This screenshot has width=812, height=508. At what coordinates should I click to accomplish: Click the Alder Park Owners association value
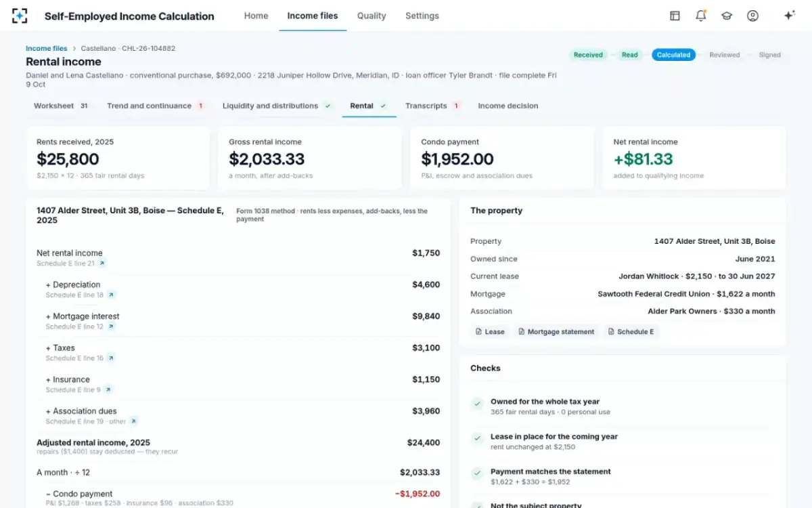click(x=711, y=312)
